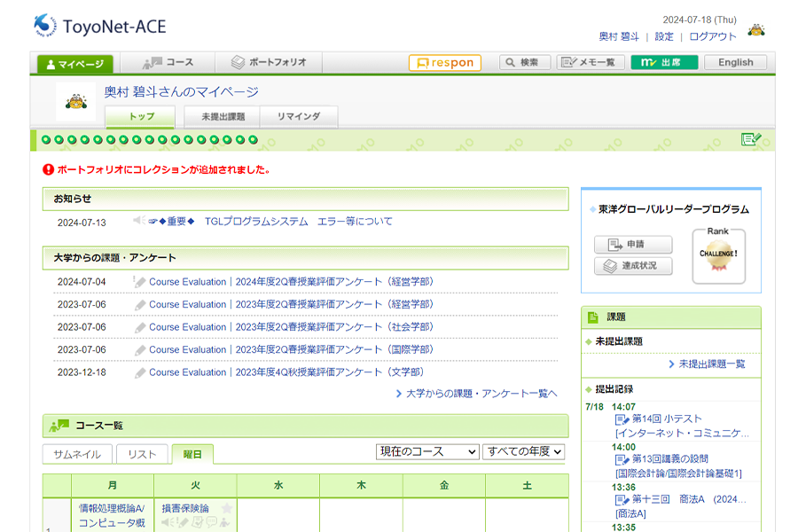Viewport: 798px width, 532px height.
Task: Click the speaker icon next to 2024-07-13 notice
Action: tap(138, 221)
